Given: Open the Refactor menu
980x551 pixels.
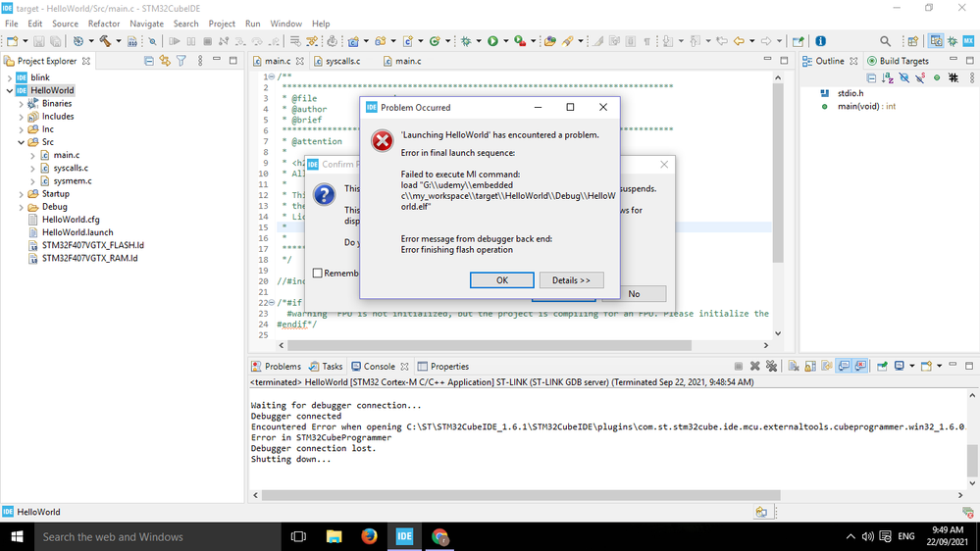Looking at the screenshot, I should (x=104, y=24).
